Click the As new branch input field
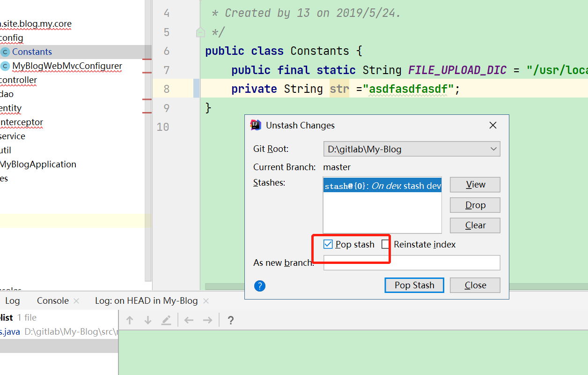The height and width of the screenshot is (375, 588). click(412, 262)
